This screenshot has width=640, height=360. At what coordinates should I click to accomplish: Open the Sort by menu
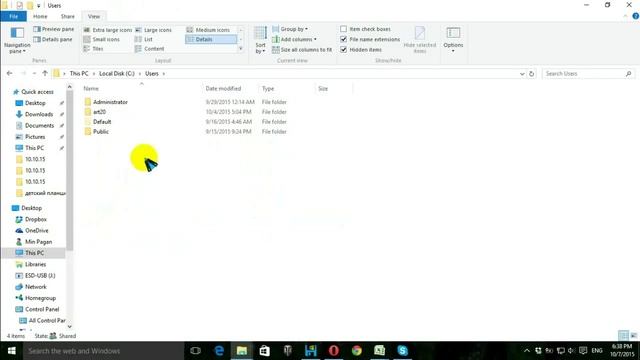tap(260, 40)
